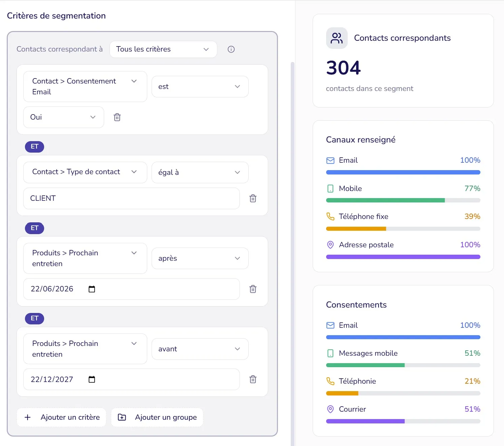Click the CLIENT value input field
This screenshot has height=446, width=504.
coord(131,198)
